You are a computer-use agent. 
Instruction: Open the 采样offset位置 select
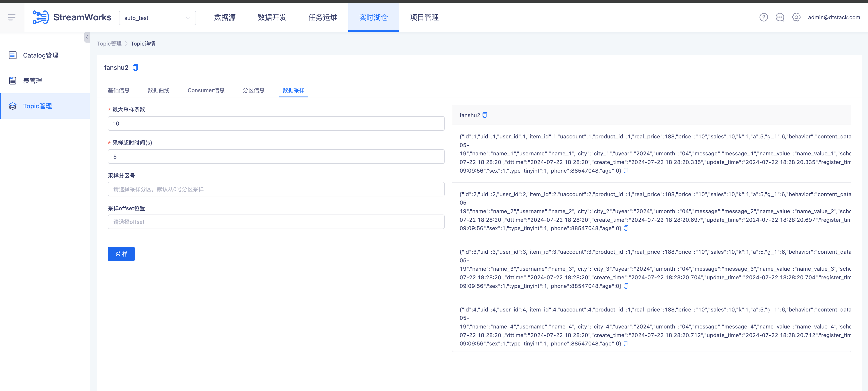(x=276, y=222)
